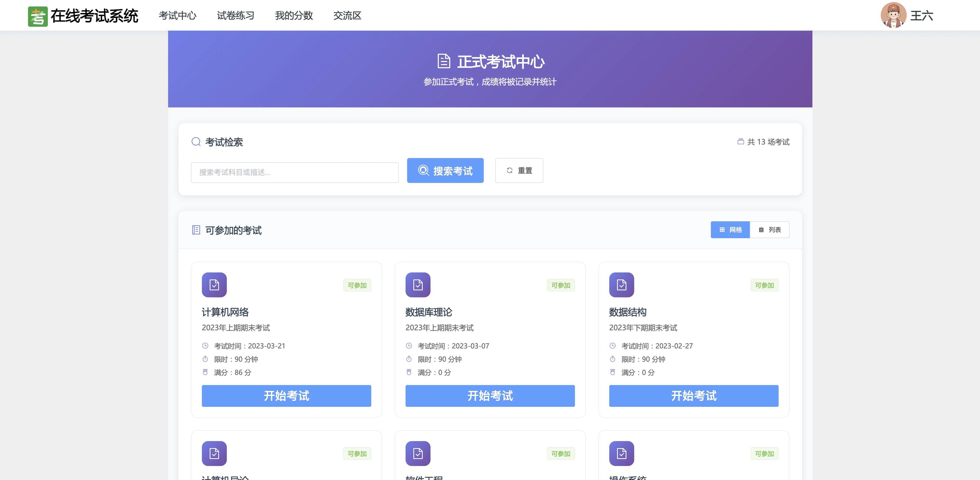Open the 交流区 forum tab
The image size is (980, 480).
[x=347, y=16]
